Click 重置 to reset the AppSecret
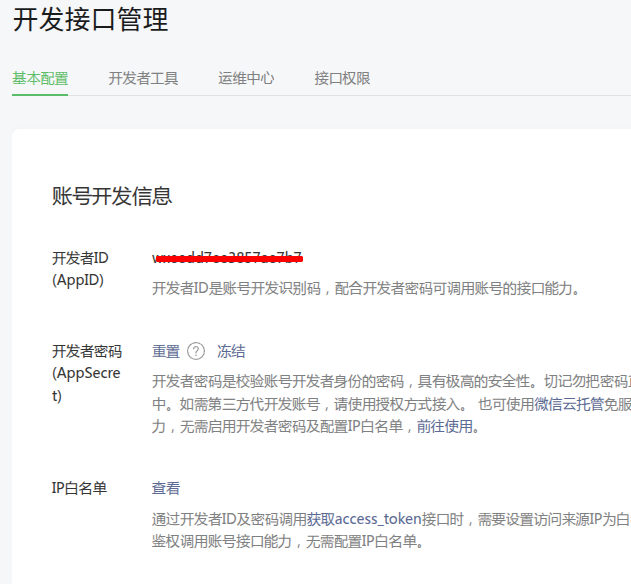Image resolution: width=631 pixels, height=584 pixels. [166, 351]
